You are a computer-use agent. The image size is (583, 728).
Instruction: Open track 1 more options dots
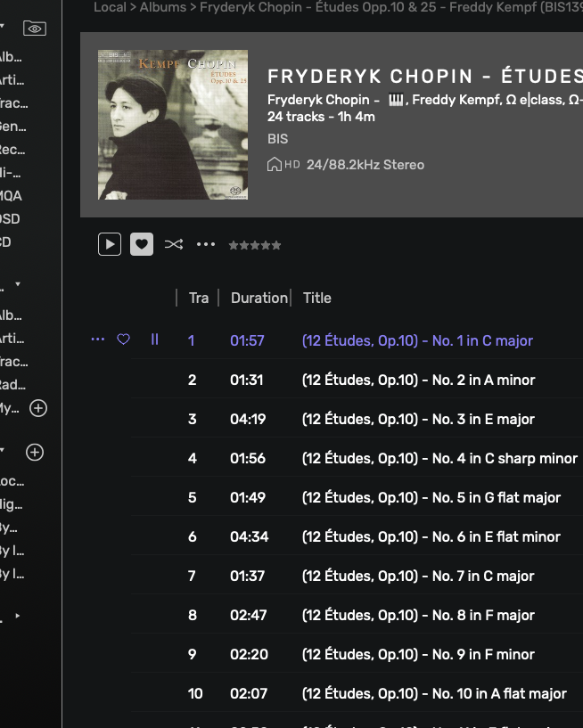(x=97, y=339)
